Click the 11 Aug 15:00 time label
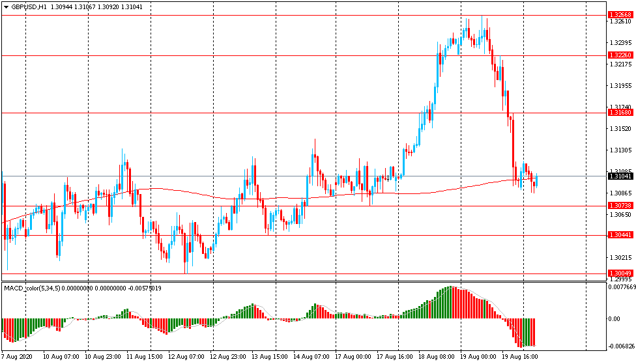 coord(145,357)
